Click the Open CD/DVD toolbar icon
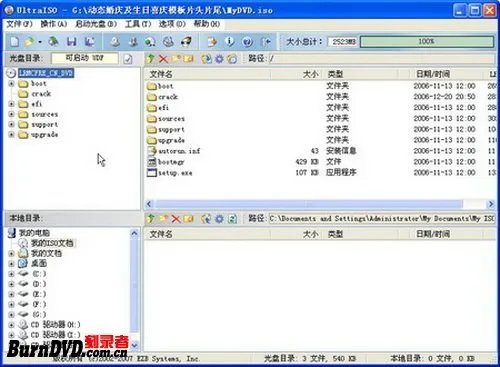Screen dimensions: 500x367 pos(53,42)
